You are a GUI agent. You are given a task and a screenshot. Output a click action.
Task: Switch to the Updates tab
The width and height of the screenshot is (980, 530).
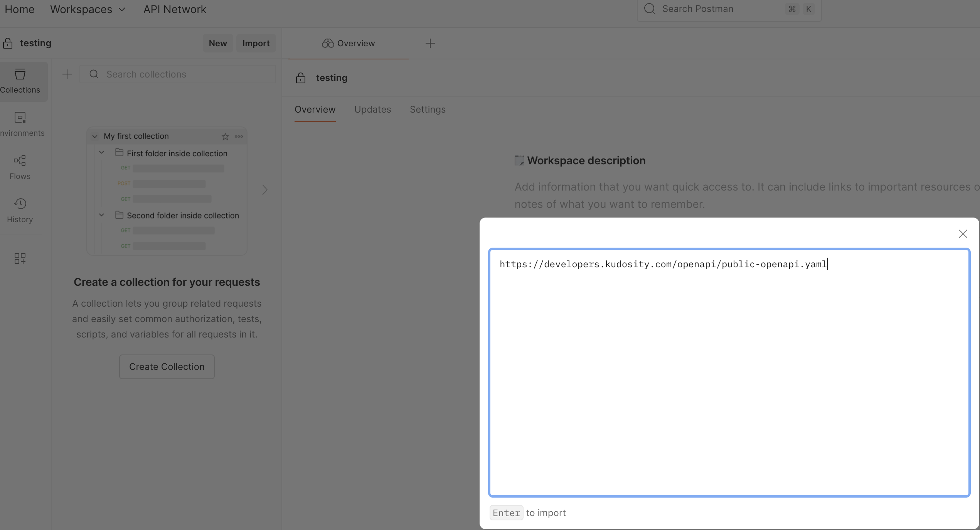372,110
